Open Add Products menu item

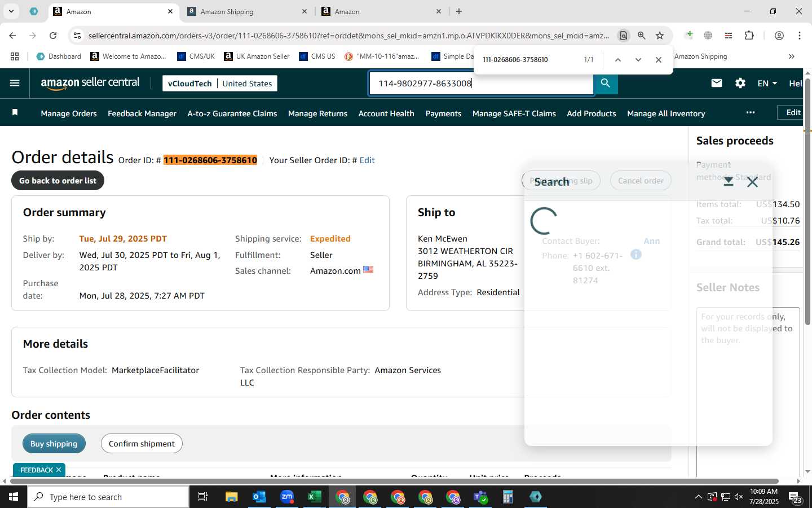pos(592,113)
